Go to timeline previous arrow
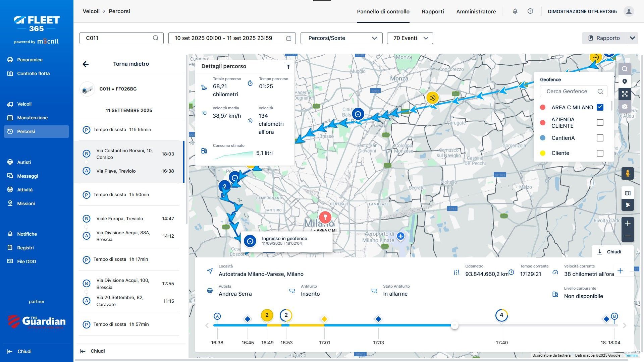Screen dimensions: 644x362 [x=207, y=325]
